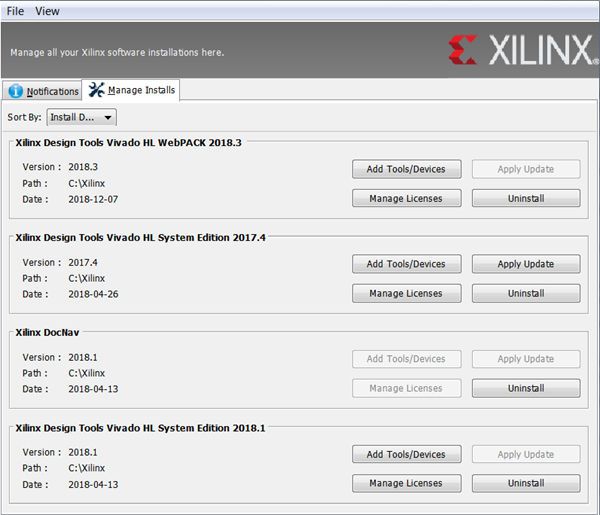
Task: Click the C:\Xilinx path under Xilinx DocNav
Action: (86, 373)
